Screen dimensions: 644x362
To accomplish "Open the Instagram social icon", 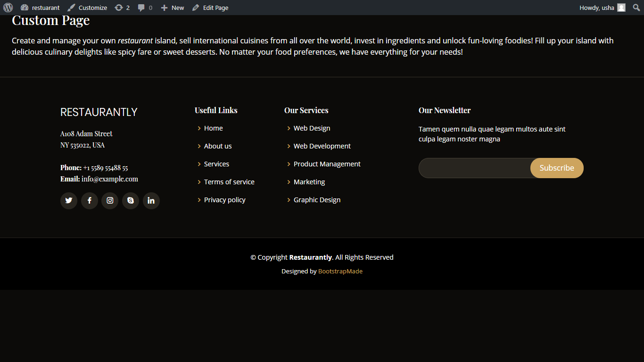I will point(110,201).
